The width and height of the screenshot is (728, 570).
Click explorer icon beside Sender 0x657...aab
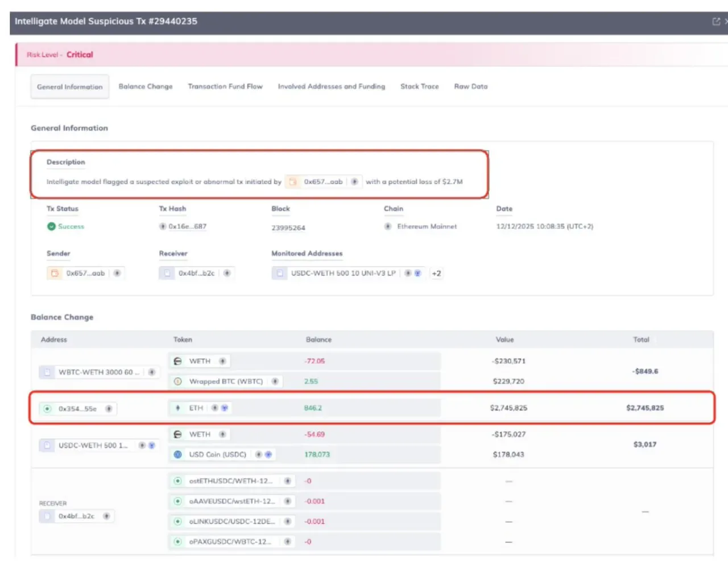(x=117, y=273)
